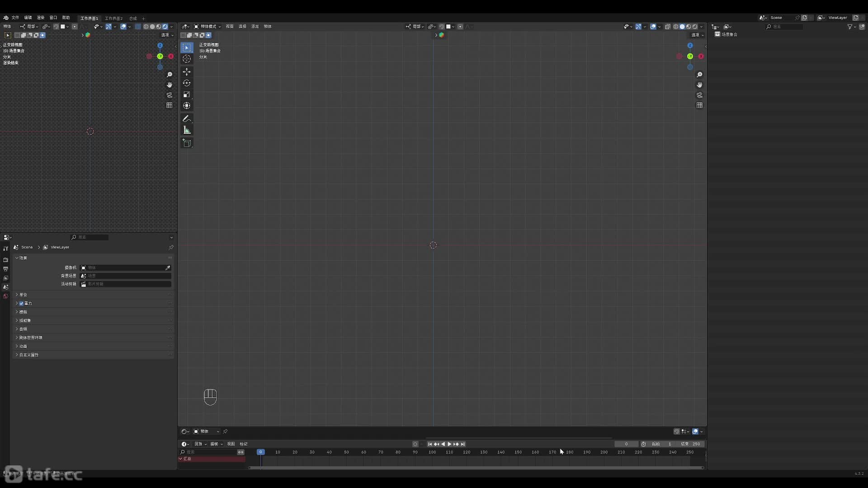Open the 文件 file menu
Screen dimensions: 868x488
[x=15, y=18]
